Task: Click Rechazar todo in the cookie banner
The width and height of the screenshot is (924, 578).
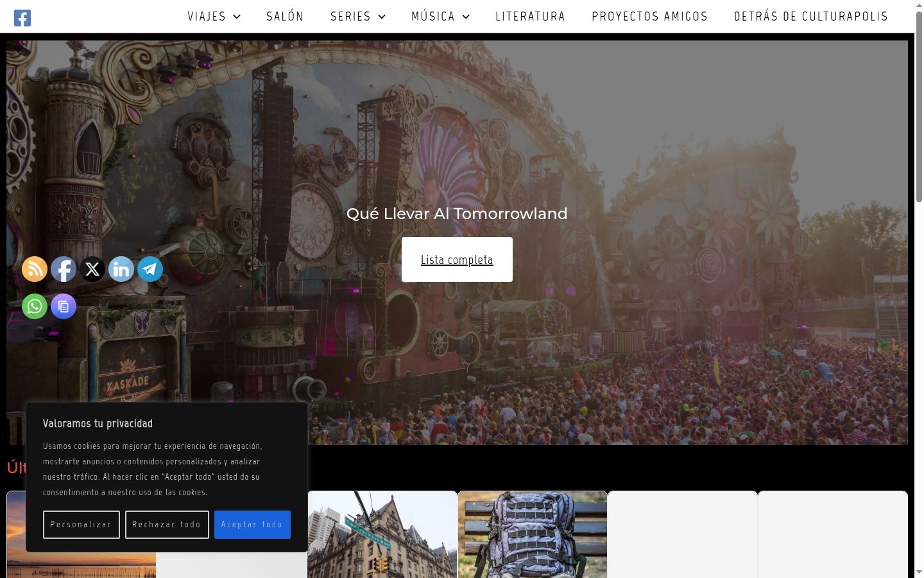Action: tap(167, 525)
